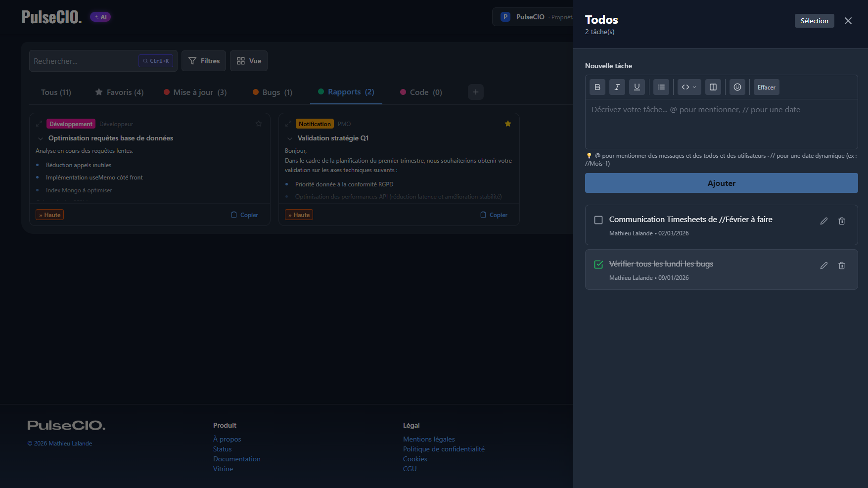Insert a bullet list in the task
Viewport: 868px width, 488px height.
(x=661, y=87)
